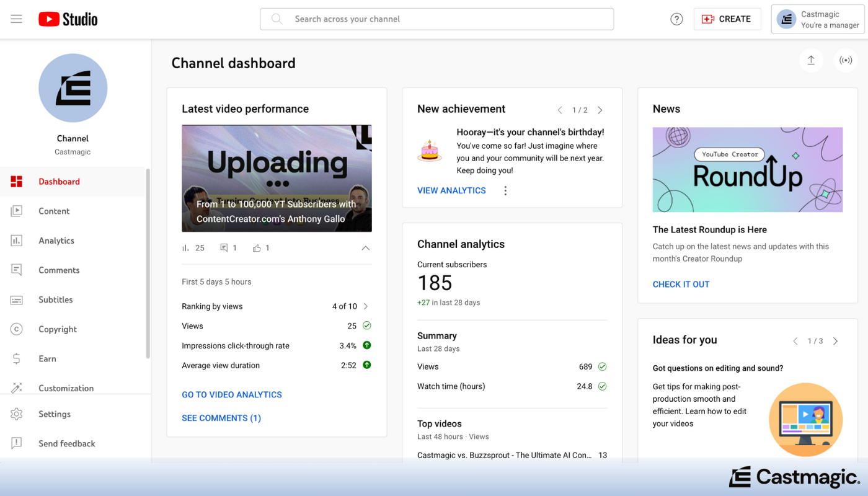Click the CHECK IT OUT link
This screenshot has height=496, width=868.
(x=681, y=284)
